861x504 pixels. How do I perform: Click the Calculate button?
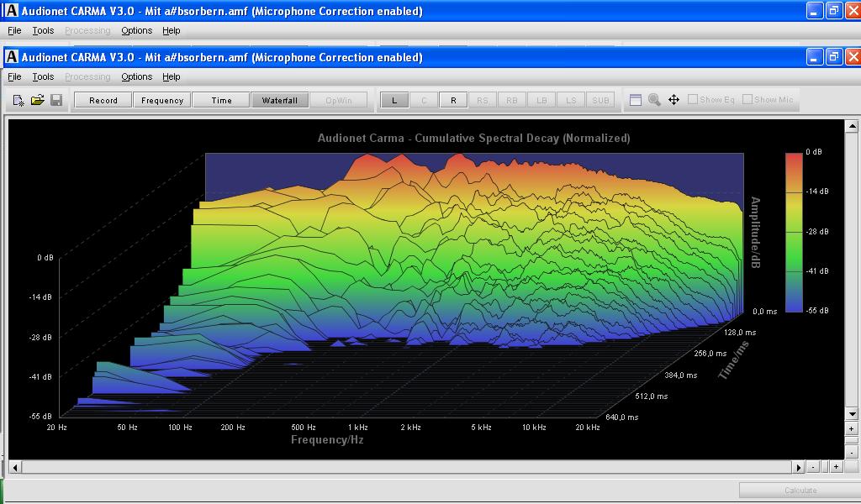[800, 491]
